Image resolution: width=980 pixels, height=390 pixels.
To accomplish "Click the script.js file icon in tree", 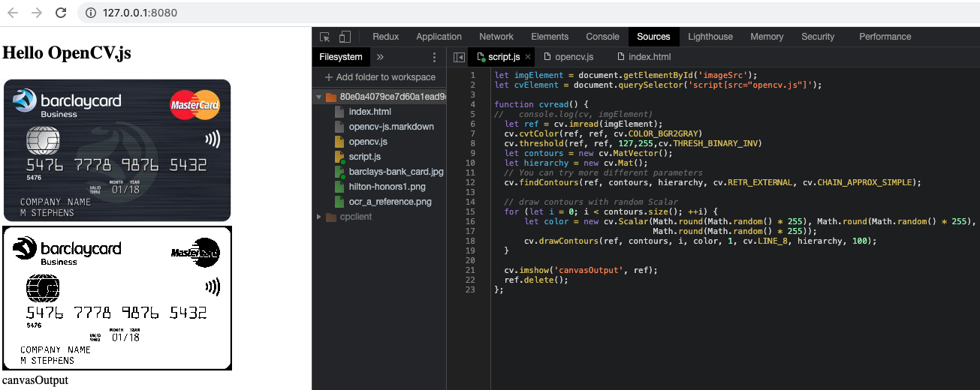I will click(x=339, y=157).
